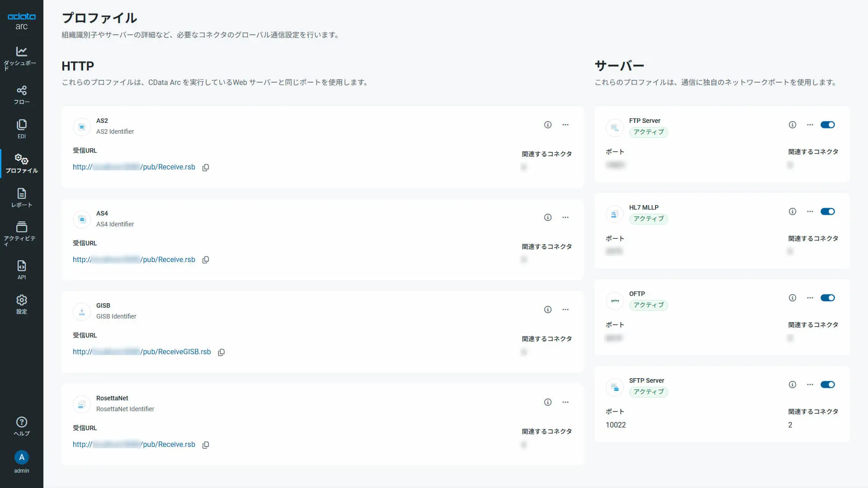Toggle the SFTP Server switch

tap(827, 385)
